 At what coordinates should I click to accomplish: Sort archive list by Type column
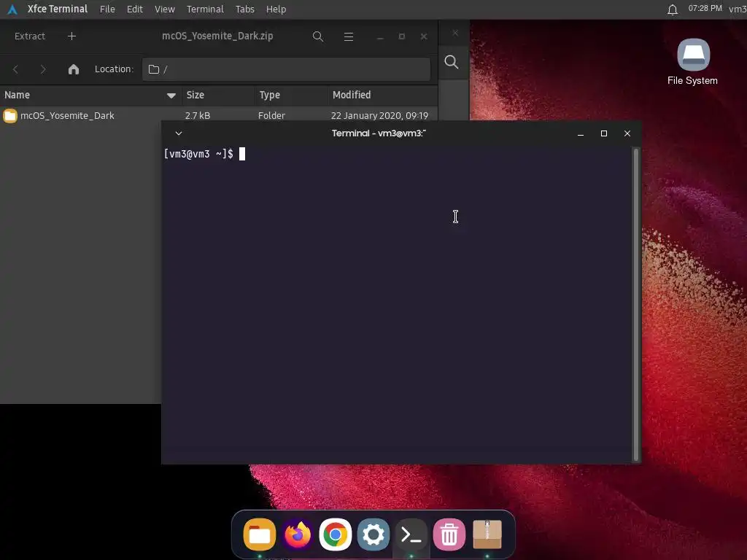[x=291, y=96]
